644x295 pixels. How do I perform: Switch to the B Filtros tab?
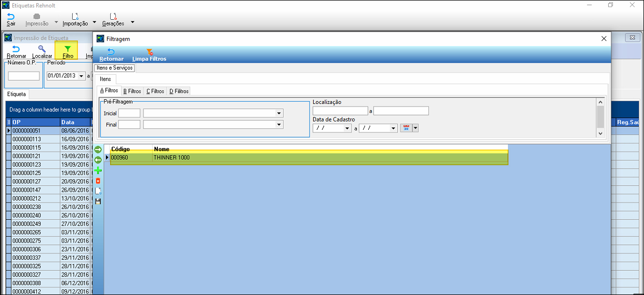tap(132, 91)
